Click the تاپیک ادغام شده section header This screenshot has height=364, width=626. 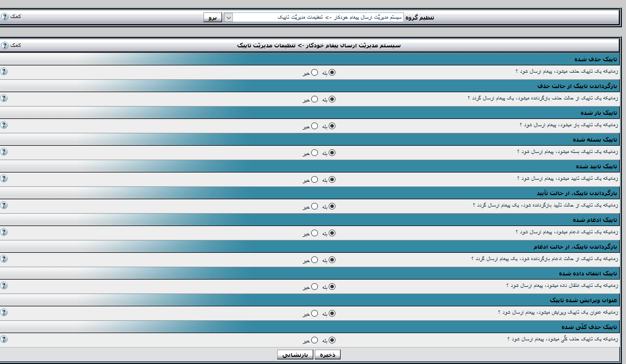(595, 220)
